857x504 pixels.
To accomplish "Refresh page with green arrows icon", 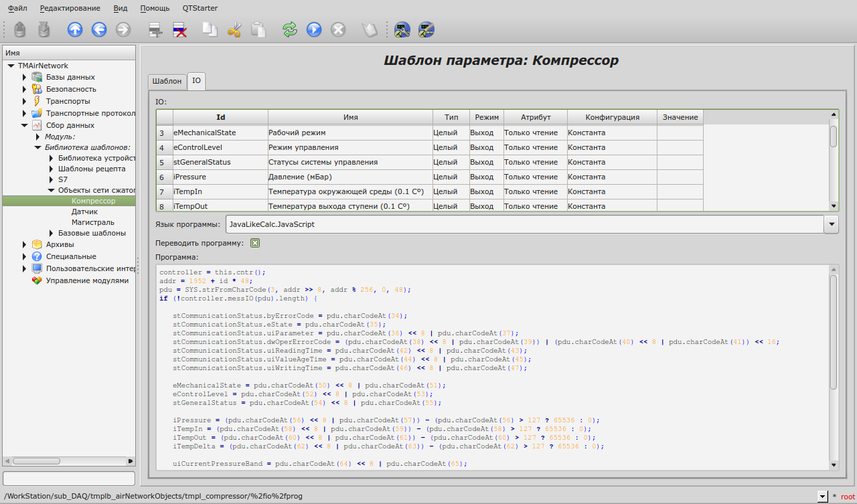I will tap(289, 29).
